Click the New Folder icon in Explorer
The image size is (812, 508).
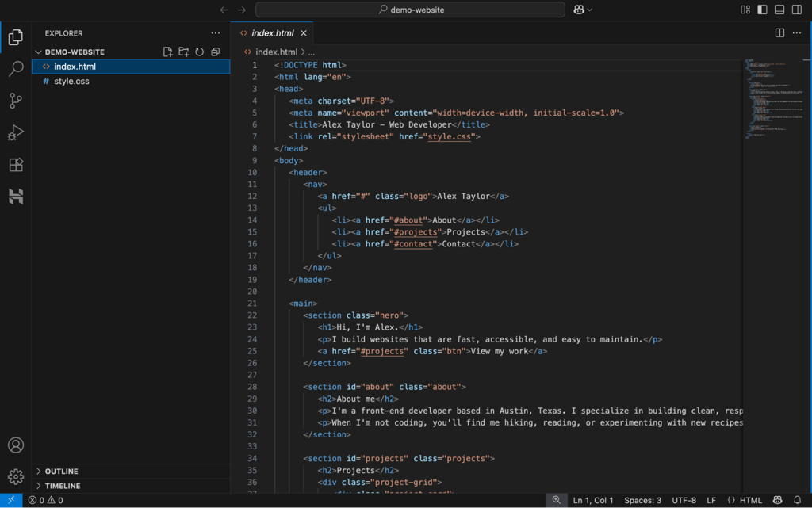point(184,52)
